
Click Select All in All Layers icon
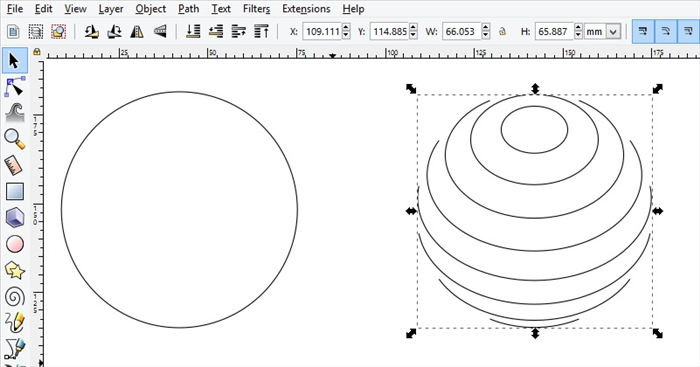click(36, 32)
